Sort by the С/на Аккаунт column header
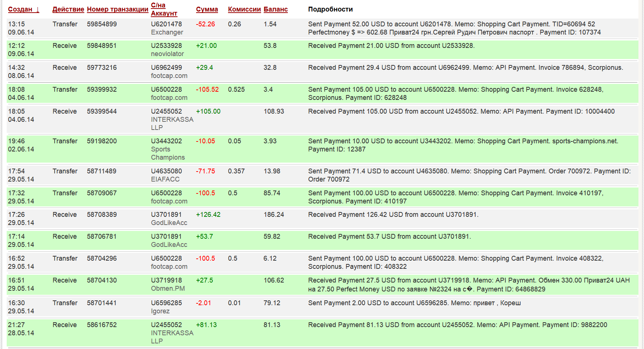This screenshot has height=349, width=644. click(x=164, y=9)
